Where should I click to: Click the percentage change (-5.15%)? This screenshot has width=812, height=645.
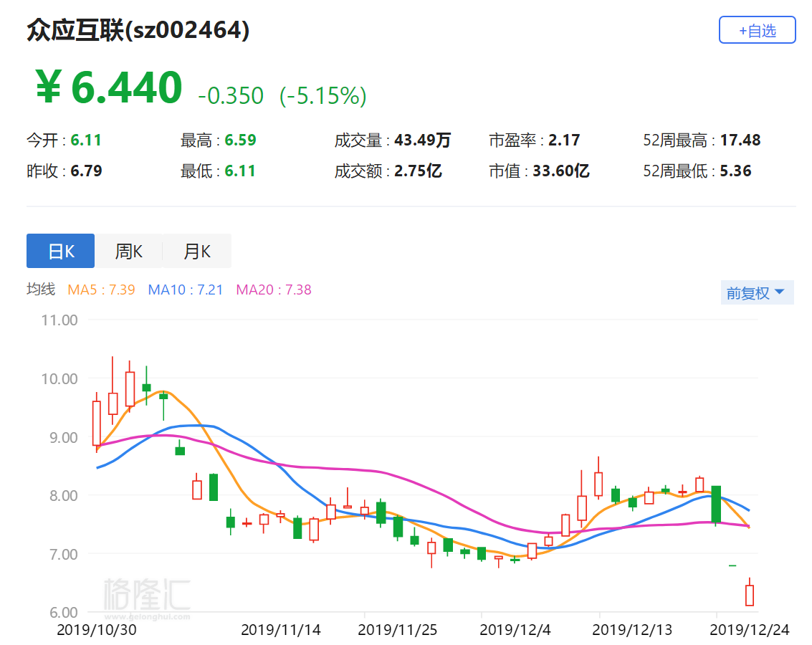coord(323,96)
